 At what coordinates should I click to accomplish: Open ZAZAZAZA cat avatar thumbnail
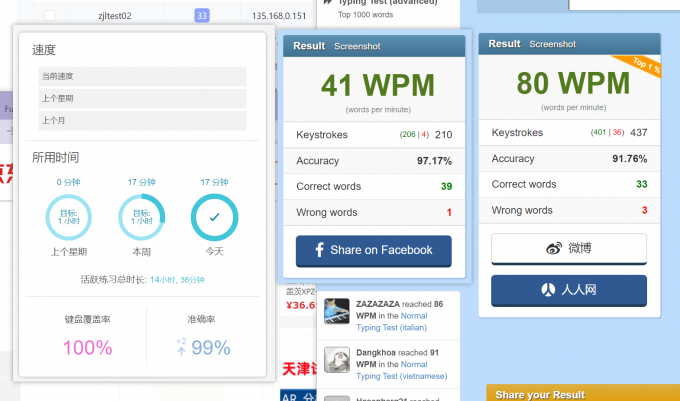pos(337,311)
